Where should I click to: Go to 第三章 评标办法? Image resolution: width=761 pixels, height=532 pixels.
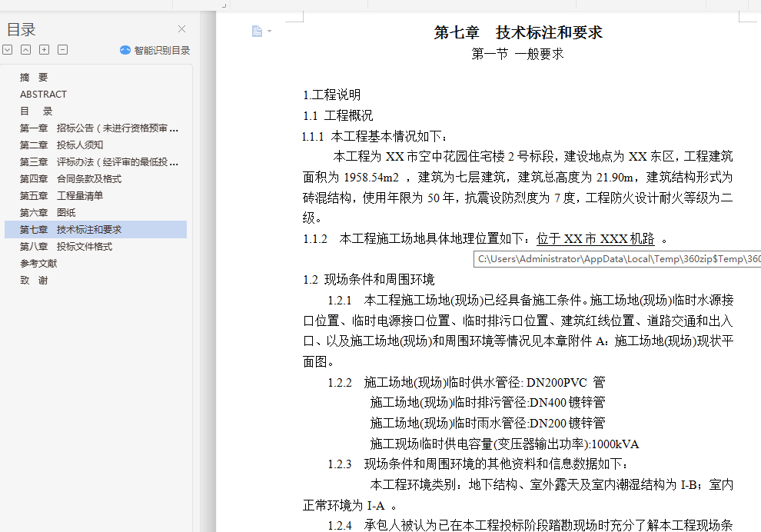(99, 162)
